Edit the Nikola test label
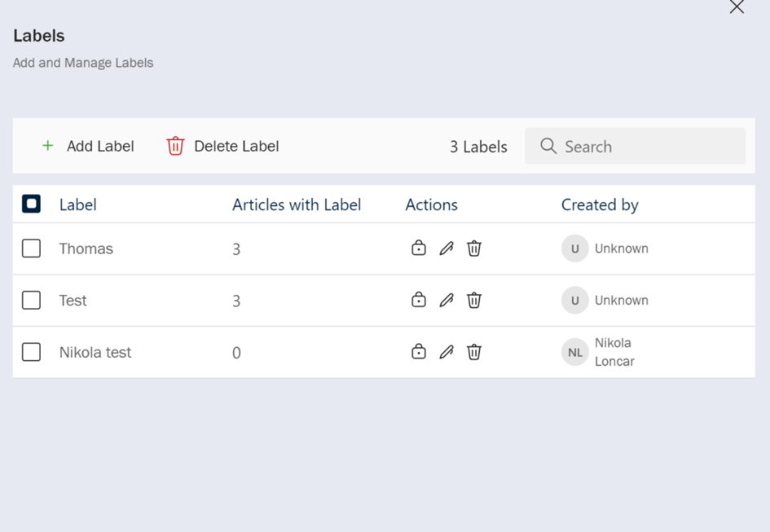 [447, 352]
